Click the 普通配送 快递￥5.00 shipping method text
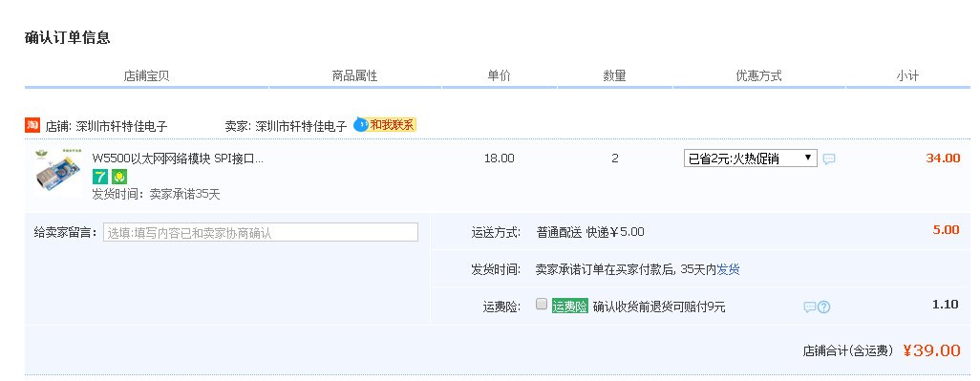Screen dimensions: 980x381 point(590,232)
